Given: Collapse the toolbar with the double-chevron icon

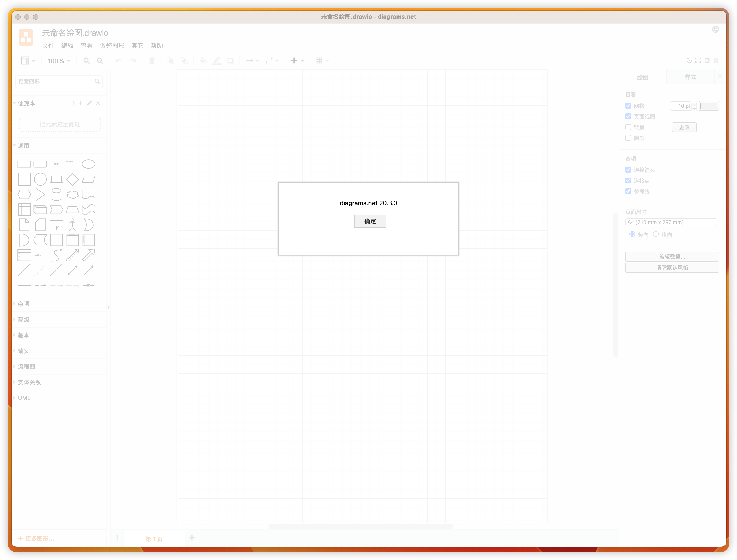Looking at the screenshot, I should click(x=716, y=60).
